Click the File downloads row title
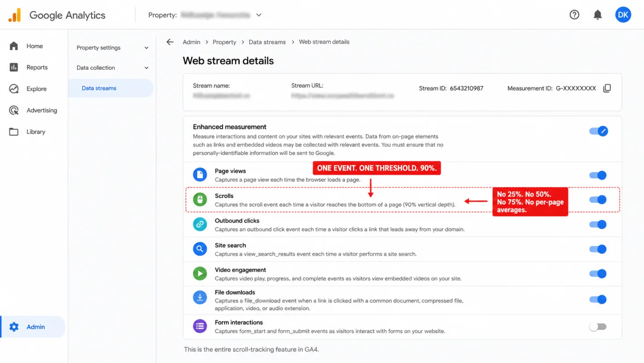Image resolution: width=644 pixels, height=363 pixels. 235,292
